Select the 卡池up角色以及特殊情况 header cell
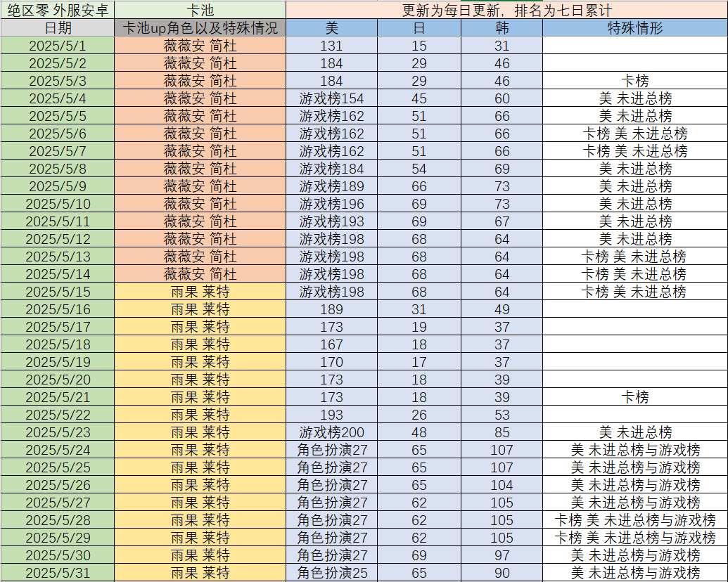The image size is (728, 582). pos(200,28)
